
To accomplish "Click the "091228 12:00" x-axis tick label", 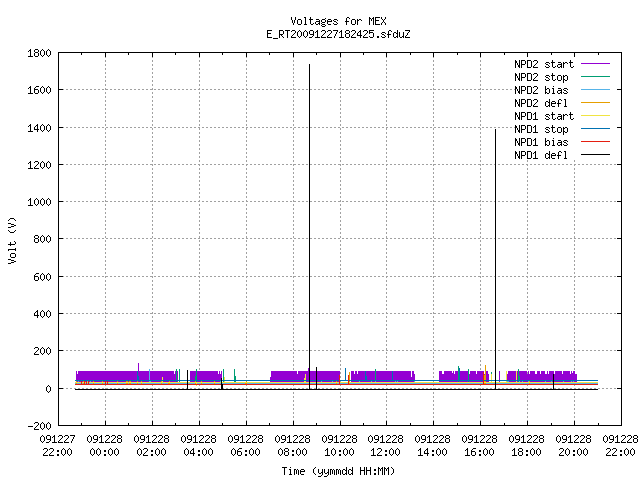I will (x=386, y=446).
